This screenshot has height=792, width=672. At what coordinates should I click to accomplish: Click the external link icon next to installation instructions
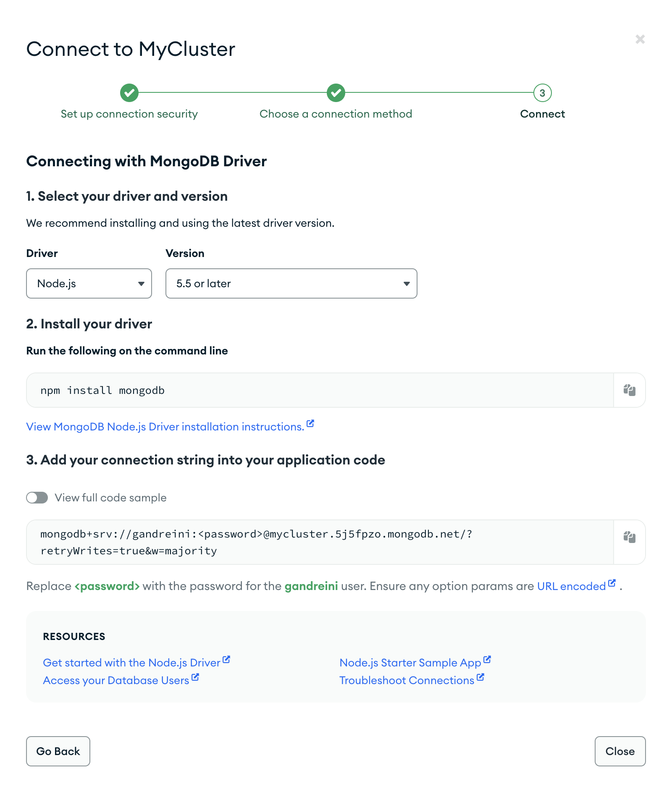[x=310, y=423]
